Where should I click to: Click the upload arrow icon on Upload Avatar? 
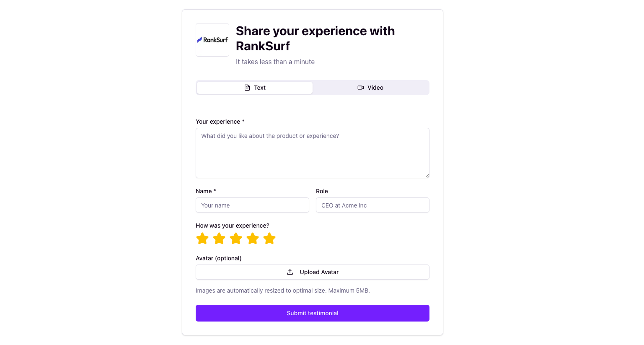[290, 272]
